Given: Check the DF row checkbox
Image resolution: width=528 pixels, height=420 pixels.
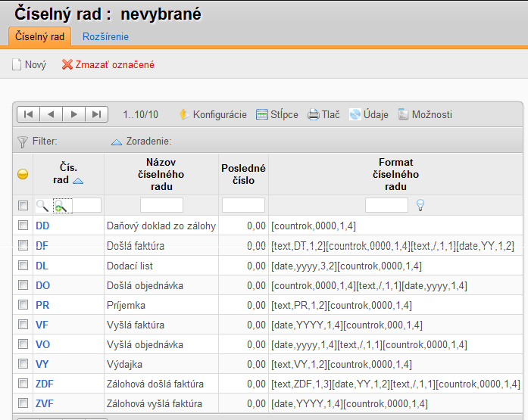Looking at the screenshot, I should tap(23, 244).
